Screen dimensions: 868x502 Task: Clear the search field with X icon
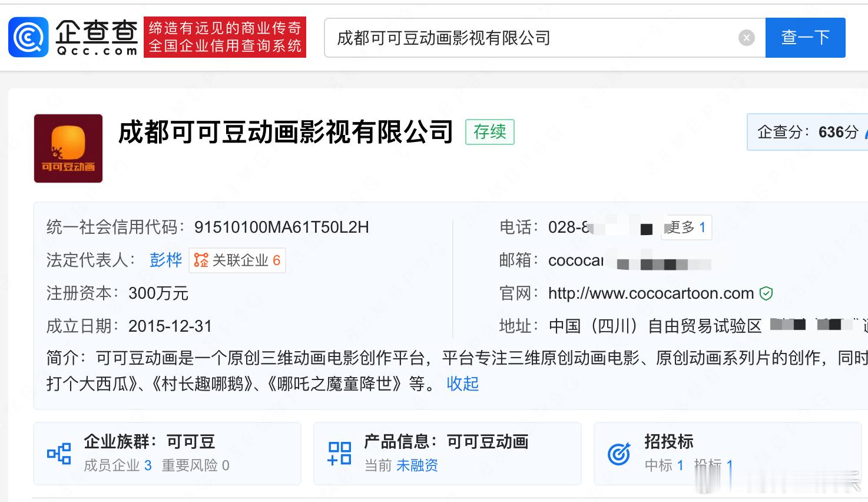(x=746, y=38)
